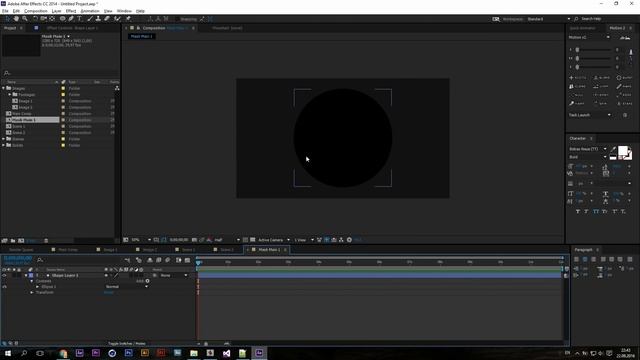Collapse Shape Layer 1 properties
This screenshot has height=360, width=640.
click(26, 276)
